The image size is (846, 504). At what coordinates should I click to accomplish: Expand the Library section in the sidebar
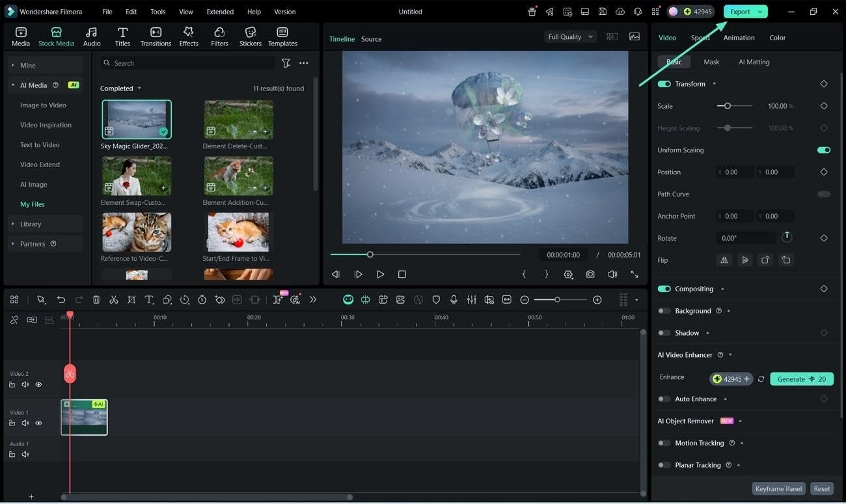click(12, 224)
